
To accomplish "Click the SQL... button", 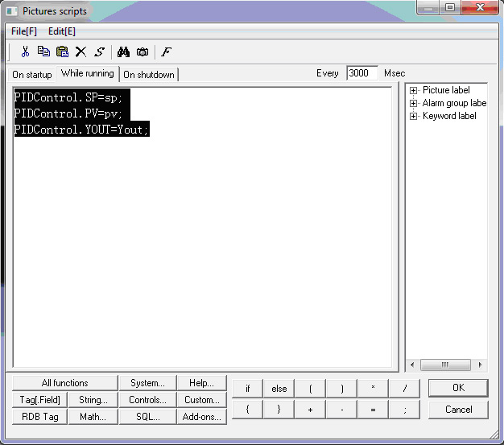I will (147, 417).
